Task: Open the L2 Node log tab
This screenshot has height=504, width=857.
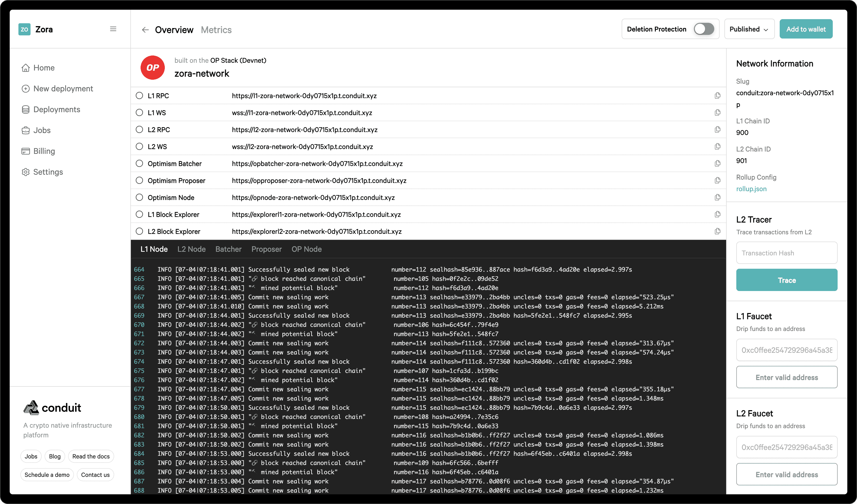Action: (191, 249)
